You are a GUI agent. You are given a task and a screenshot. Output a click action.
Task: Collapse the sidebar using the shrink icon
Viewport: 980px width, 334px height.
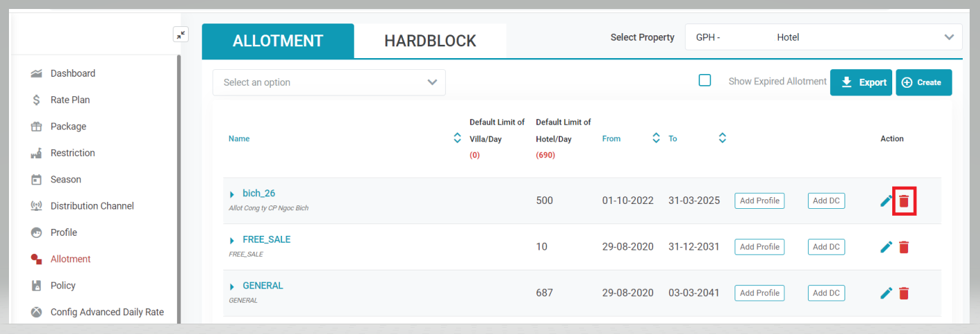[x=180, y=35]
